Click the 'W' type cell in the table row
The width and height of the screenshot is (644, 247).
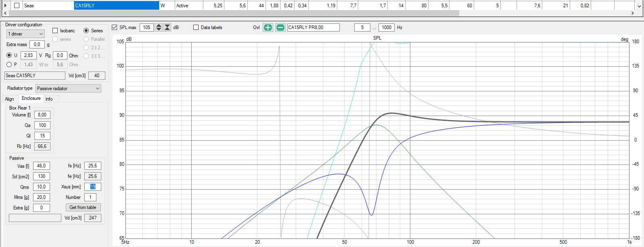[167, 6]
